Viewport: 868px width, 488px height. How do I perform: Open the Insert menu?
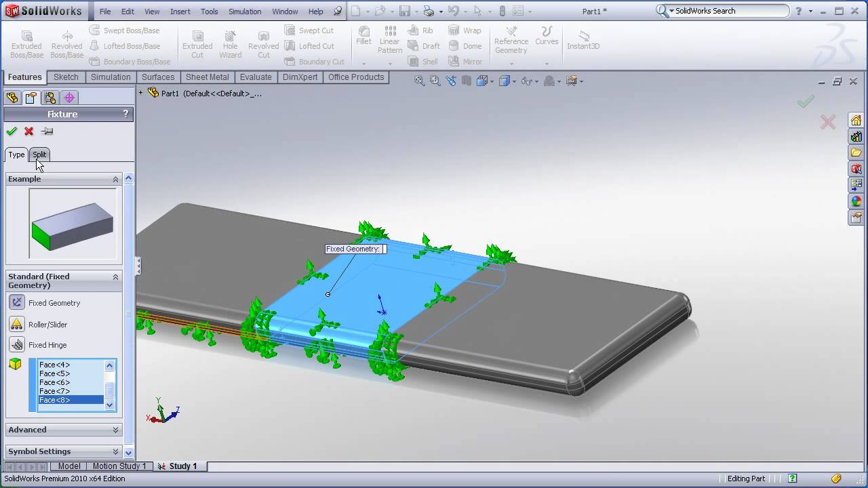pos(180,12)
